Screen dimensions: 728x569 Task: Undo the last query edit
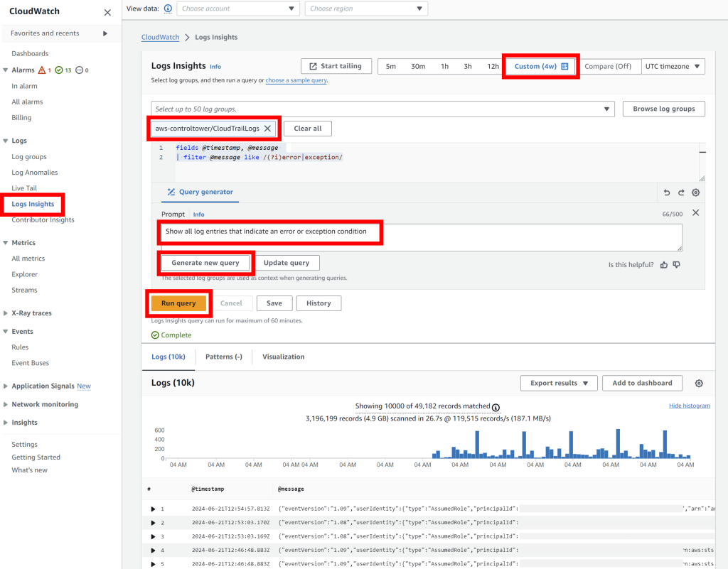tap(666, 192)
